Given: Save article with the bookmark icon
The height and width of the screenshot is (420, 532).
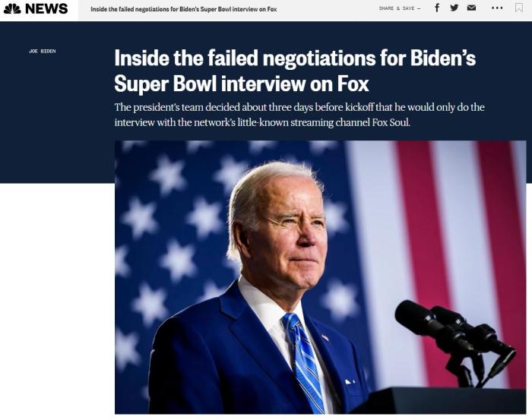Looking at the screenshot, I should click(519, 8).
